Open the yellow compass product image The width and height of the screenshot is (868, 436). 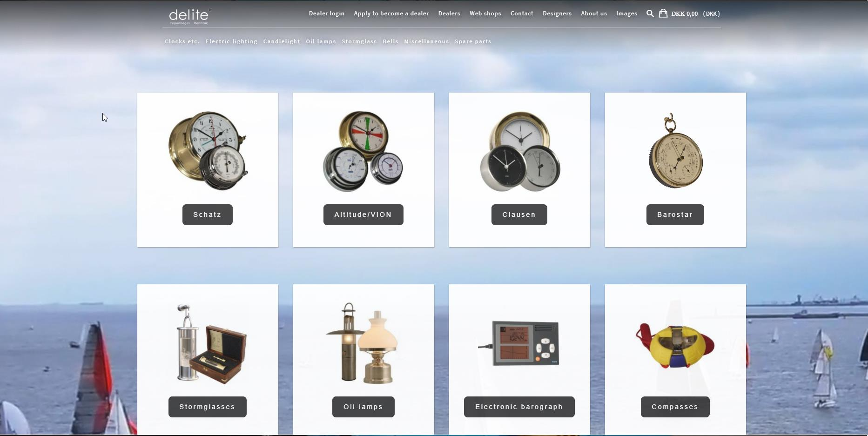tap(675, 345)
